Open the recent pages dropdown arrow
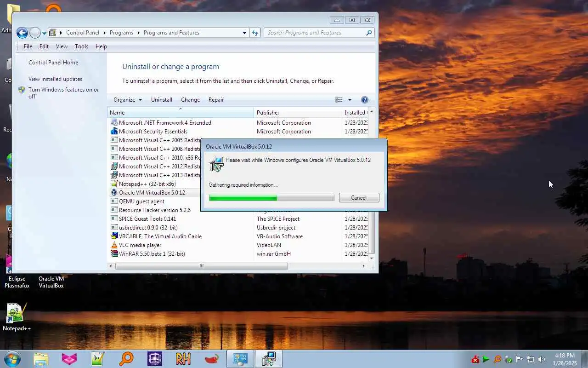 point(45,33)
